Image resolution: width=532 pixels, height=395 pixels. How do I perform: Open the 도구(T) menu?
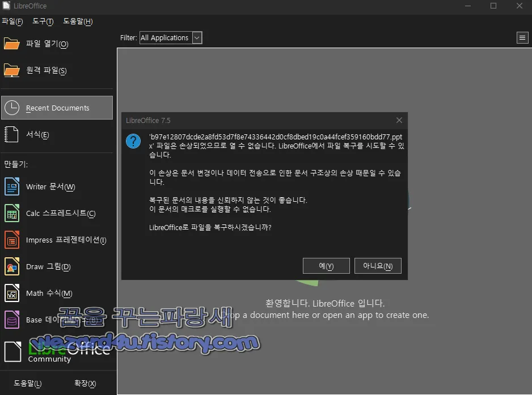pyautogui.click(x=42, y=22)
